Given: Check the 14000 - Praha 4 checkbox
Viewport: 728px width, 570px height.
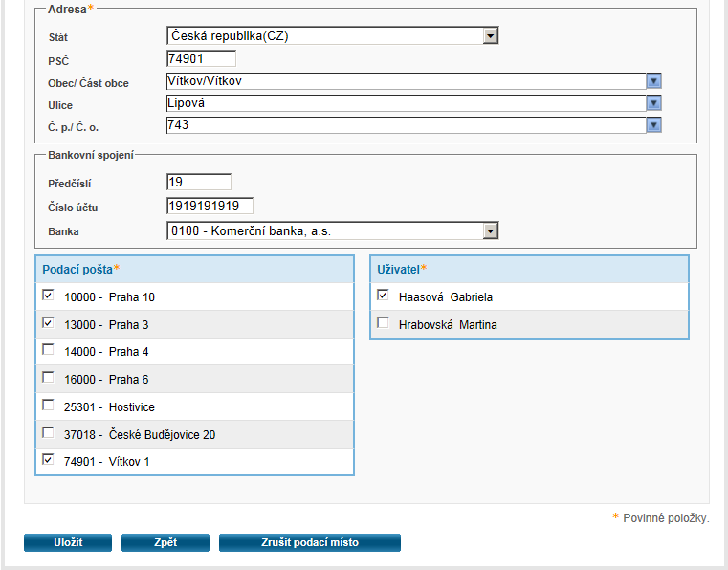Looking at the screenshot, I should click(x=48, y=351).
